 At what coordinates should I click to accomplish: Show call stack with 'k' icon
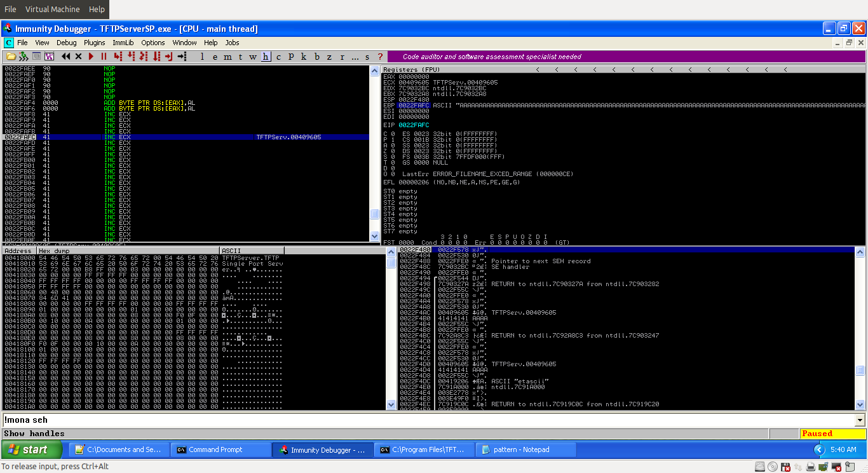[304, 57]
